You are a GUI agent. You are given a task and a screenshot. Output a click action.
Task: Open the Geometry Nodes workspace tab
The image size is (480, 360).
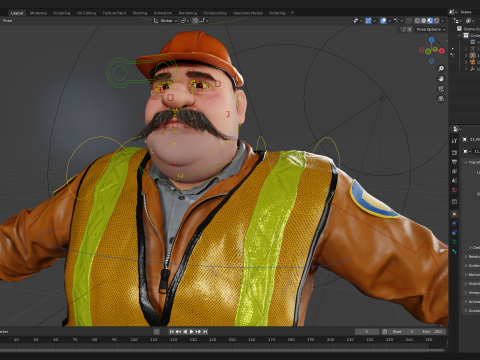[x=248, y=13]
